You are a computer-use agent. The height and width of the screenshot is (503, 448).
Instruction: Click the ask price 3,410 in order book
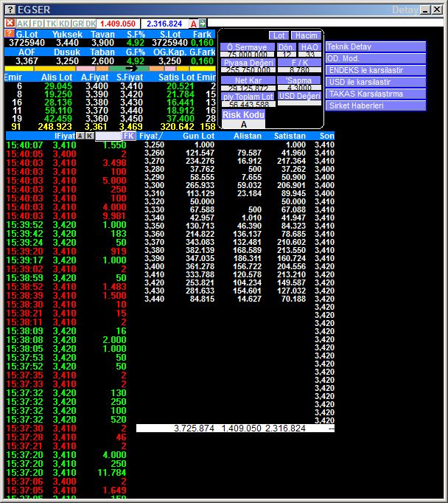click(x=131, y=86)
